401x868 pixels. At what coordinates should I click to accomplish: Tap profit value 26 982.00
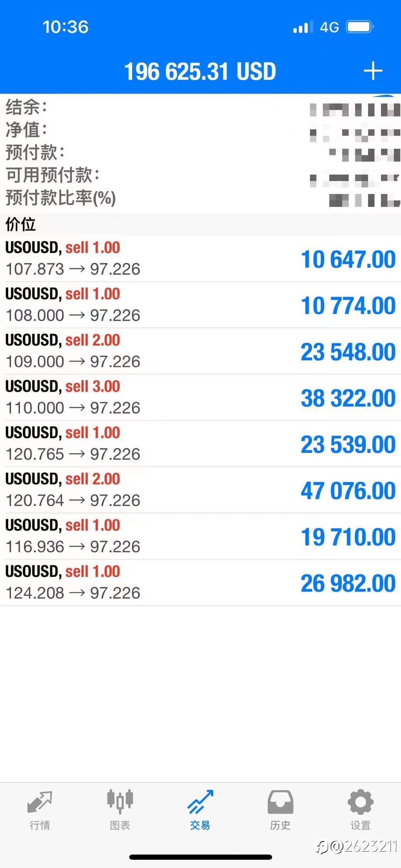click(348, 583)
